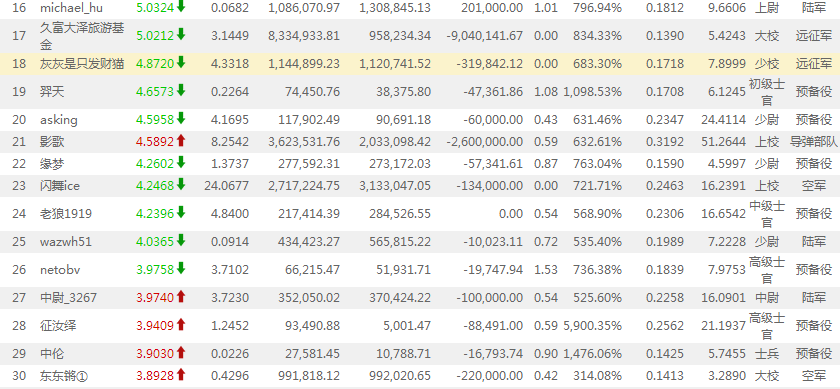Click the amount 1,144,899.23
Image resolution: width=840 pixels, height=389 pixels.
304,64
